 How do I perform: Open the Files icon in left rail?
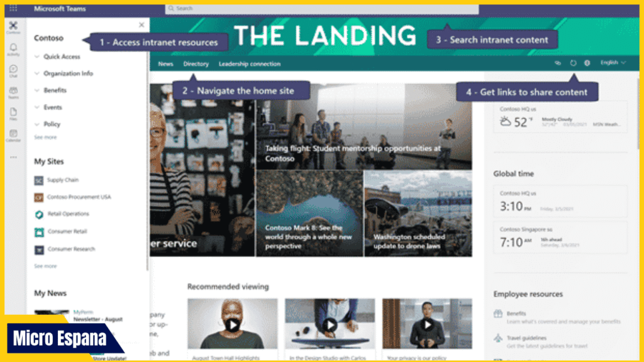[x=13, y=114]
